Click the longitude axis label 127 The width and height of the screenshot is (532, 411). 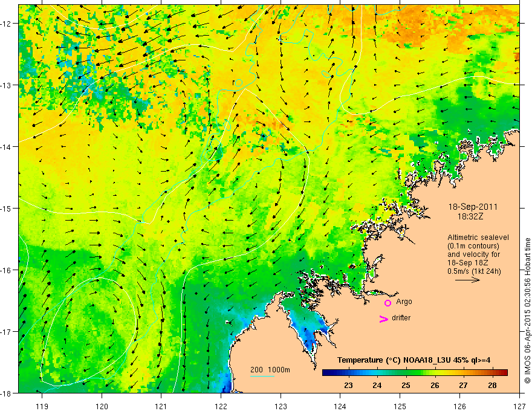tap(519, 406)
